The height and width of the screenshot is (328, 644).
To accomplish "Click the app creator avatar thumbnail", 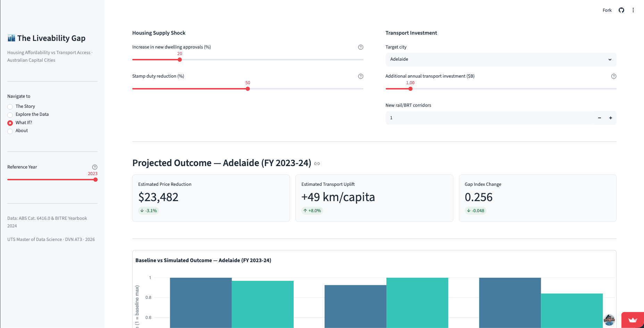I will (609, 320).
